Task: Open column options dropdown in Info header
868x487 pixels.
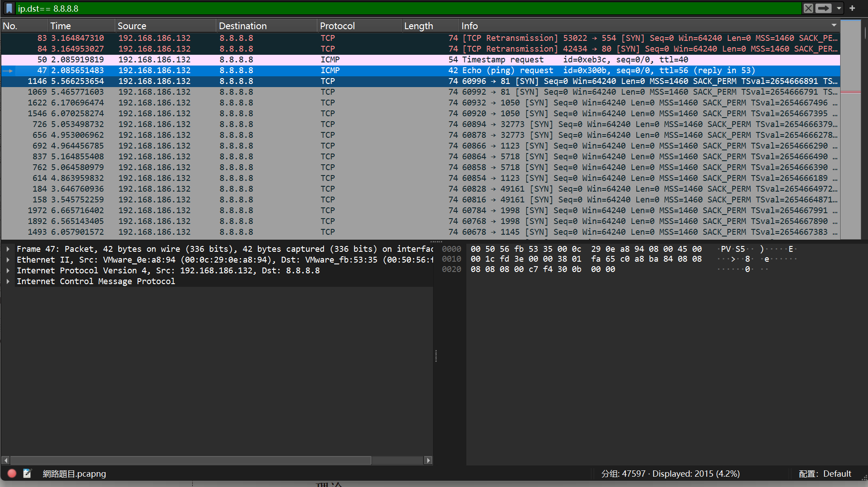Action: tap(834, 26)
